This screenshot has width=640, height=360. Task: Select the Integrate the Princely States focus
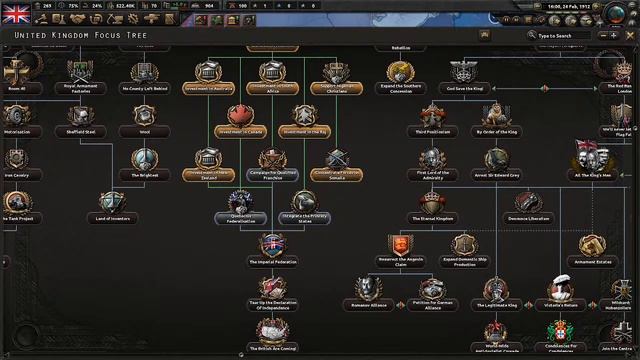point(304,208)
